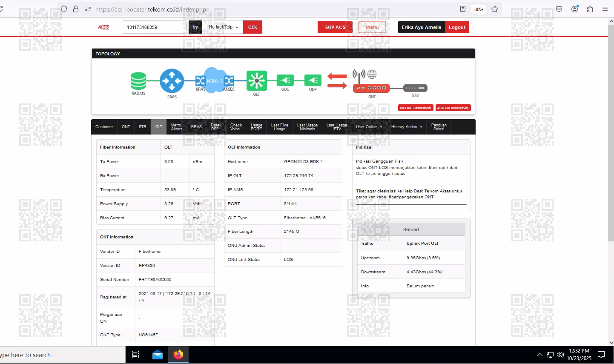Click the ACSIS logo
Viewport: 614px width, 364px height.
[103, 27]
